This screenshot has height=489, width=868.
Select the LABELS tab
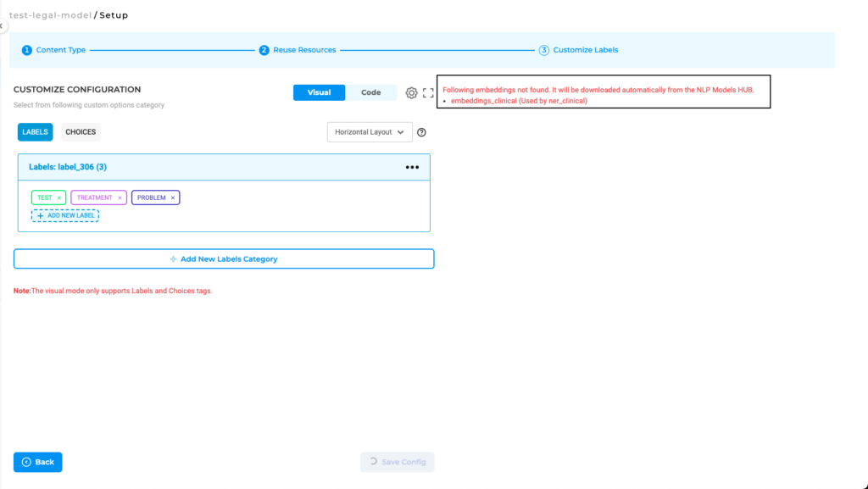point(35,131)
